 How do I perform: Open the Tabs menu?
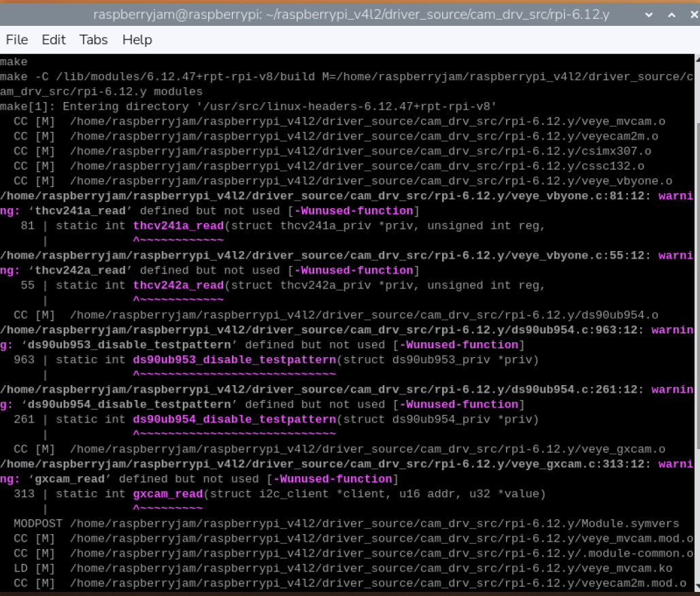tap(94, 39)
